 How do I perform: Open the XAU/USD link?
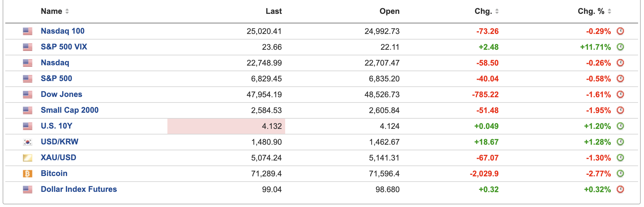click(58, 158)
